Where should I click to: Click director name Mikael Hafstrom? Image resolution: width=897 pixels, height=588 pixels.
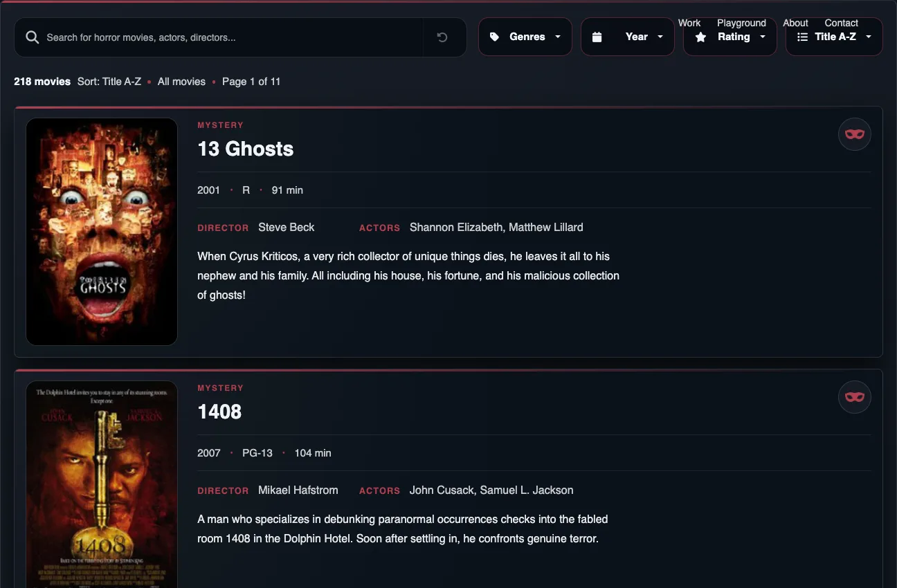point(298,490)
